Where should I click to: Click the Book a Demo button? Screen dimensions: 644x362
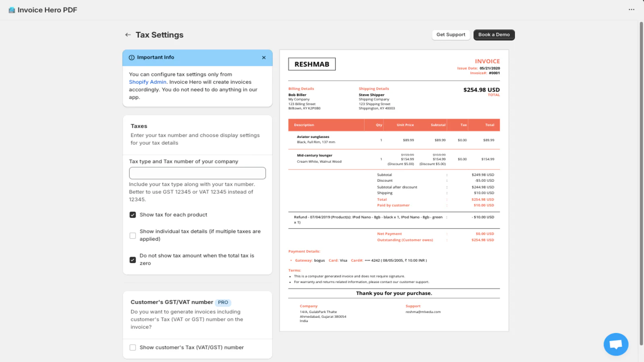[x=494, y=35]
